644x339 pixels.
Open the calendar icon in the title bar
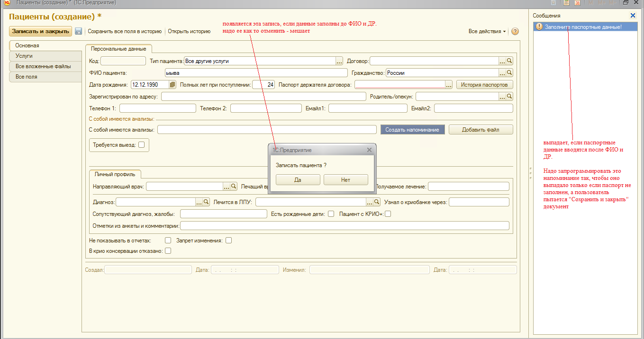point(577,3)
